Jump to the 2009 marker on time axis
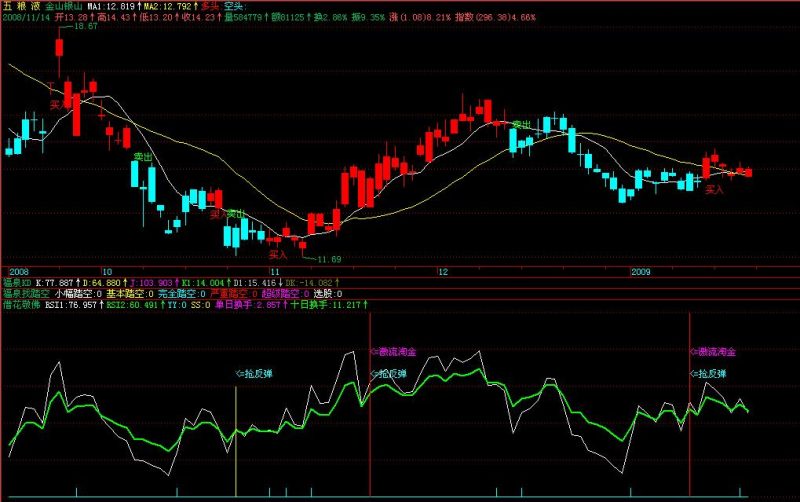The width and height of the screenshot is (800, 502). pos(641,272)
